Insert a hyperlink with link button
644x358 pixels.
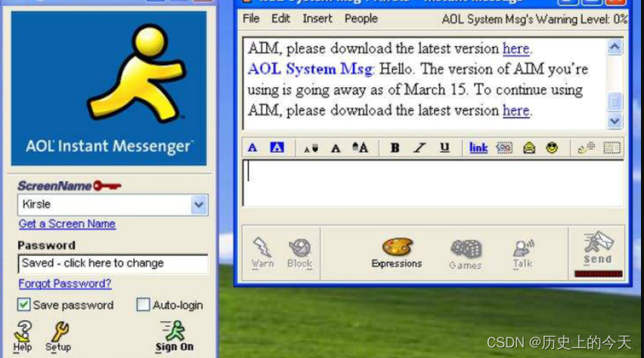click(x=478, y=148)
